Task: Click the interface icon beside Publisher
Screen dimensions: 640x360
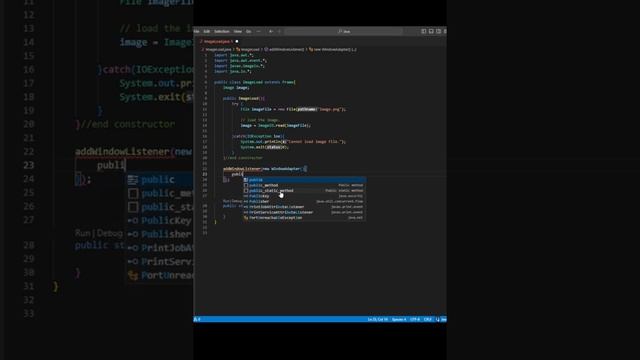Action: (246, 201)
